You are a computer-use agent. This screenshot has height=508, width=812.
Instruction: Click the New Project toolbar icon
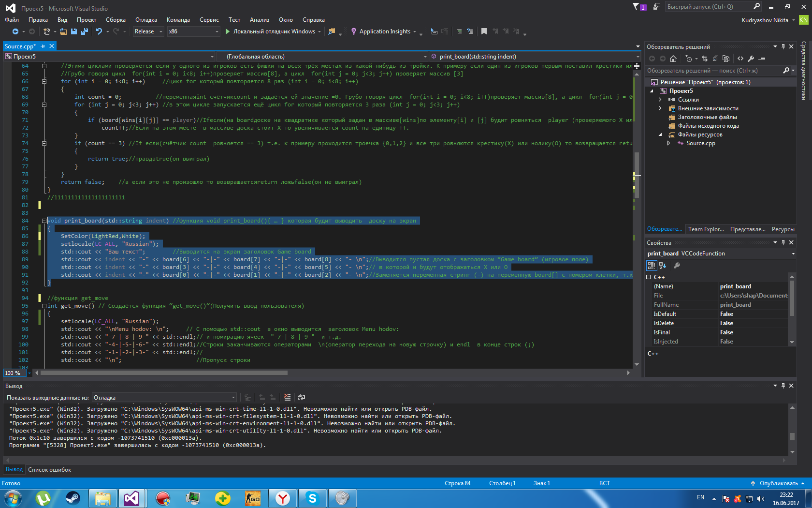coord(46,31)
